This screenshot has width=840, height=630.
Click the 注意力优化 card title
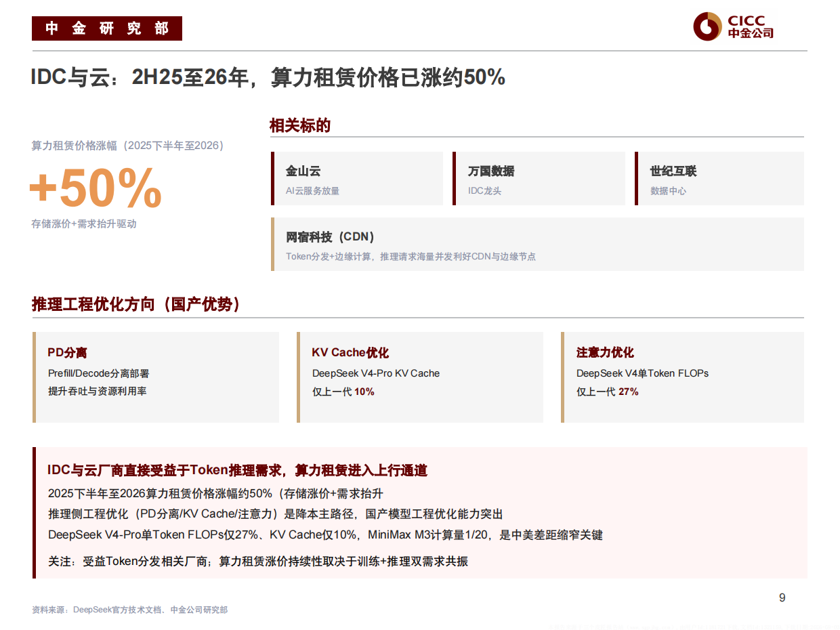click(605, 353)
